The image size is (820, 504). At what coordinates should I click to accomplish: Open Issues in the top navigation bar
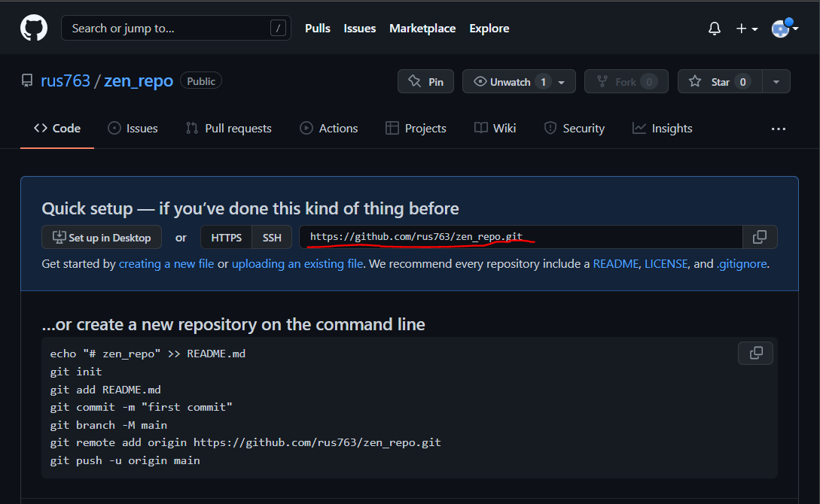click(x=359, y=28)
